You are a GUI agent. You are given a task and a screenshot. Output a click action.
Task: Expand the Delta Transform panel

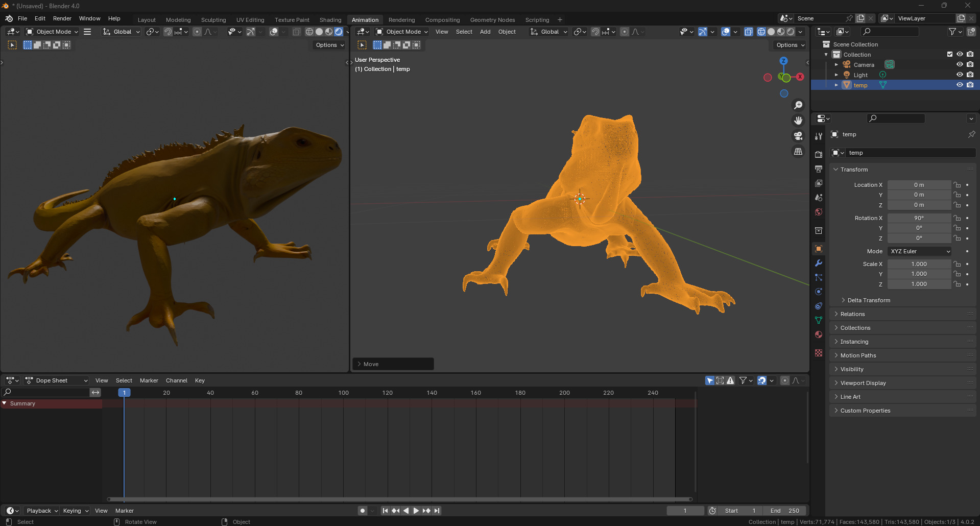point(869,300)
